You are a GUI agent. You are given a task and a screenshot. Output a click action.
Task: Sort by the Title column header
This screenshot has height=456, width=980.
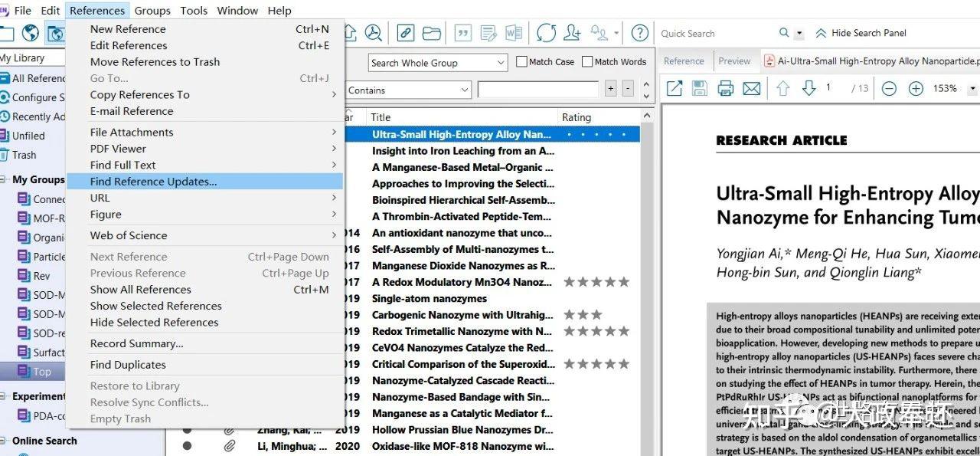[x=462, y=117]
